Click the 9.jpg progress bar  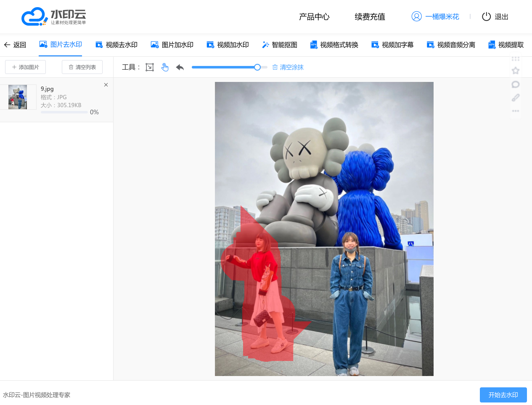tap(64, 112)
